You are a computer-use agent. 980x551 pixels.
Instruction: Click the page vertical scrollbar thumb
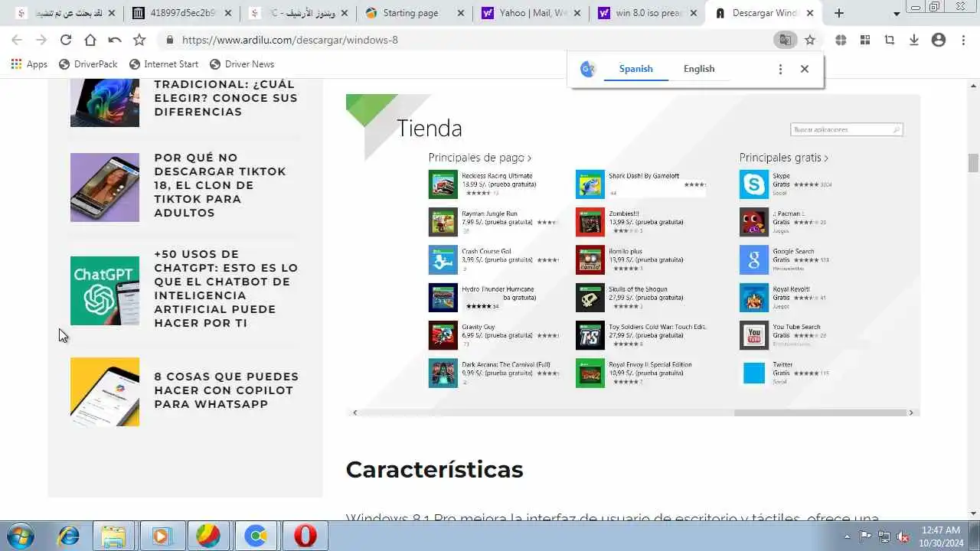point(973,163)
